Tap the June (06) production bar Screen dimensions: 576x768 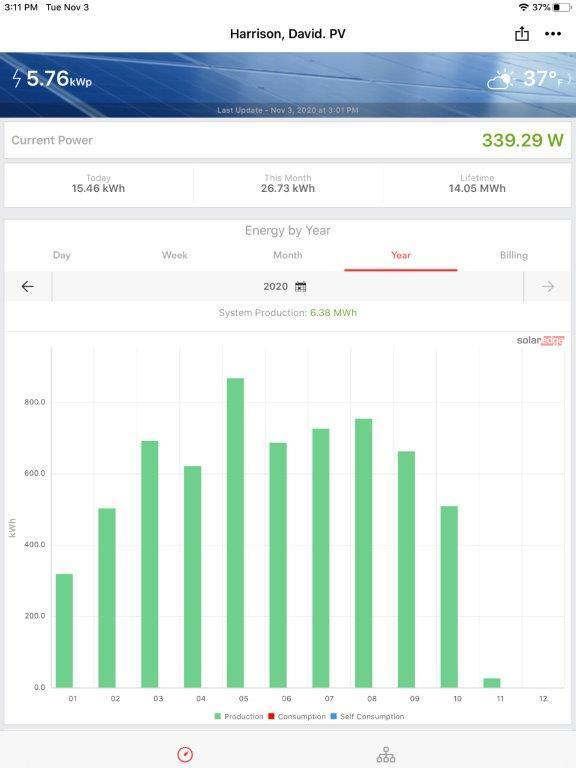click(x=278, y=565)
